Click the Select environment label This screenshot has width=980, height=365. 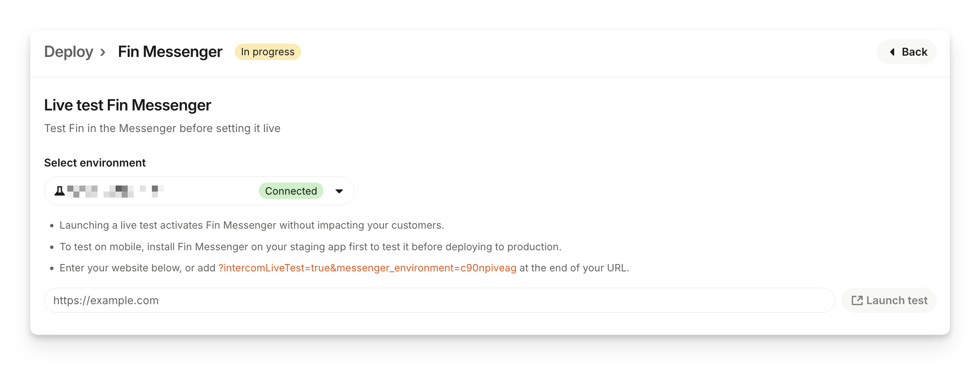click(95, 163)
